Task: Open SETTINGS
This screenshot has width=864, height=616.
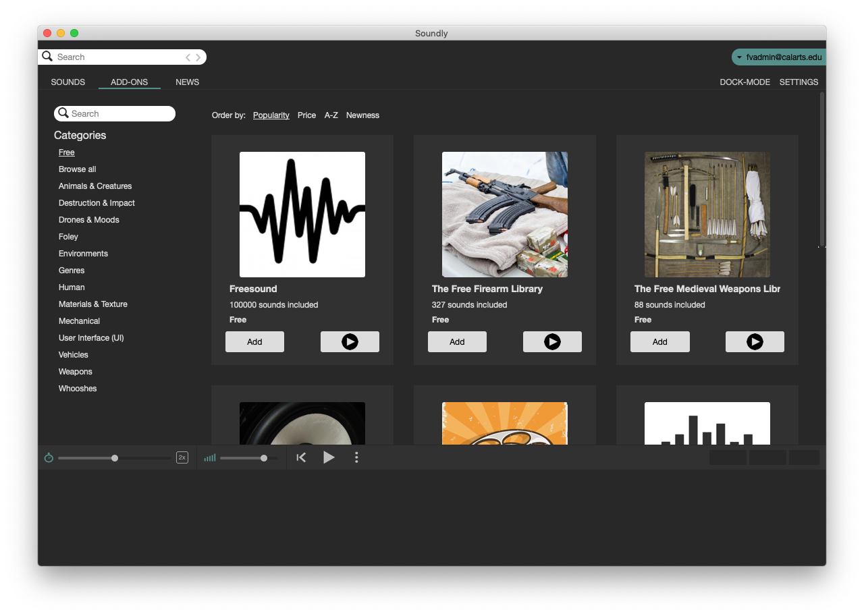Action: pos(799,82)
